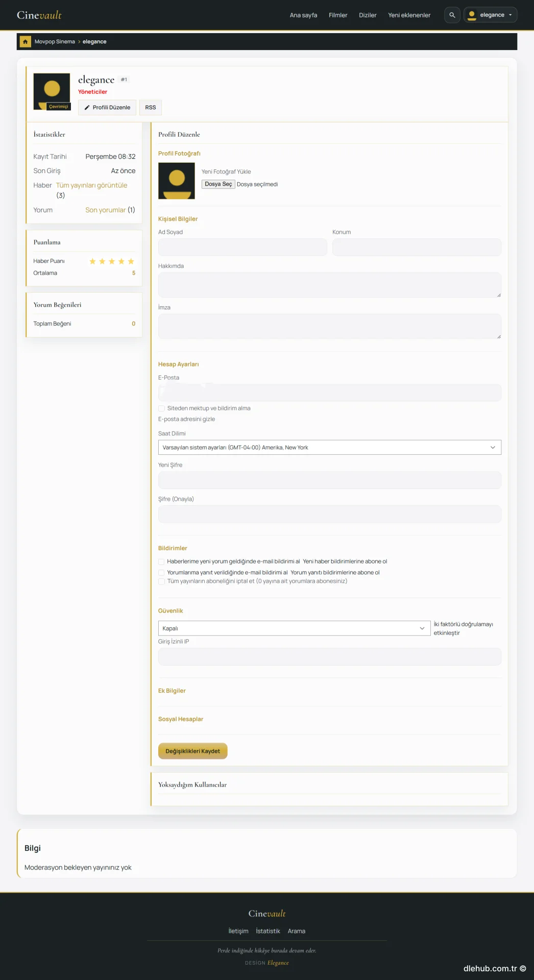
Task: Check Yorumlarıma yanıt verildiğinde e-mail bildirimi
Action: [161, 573]
